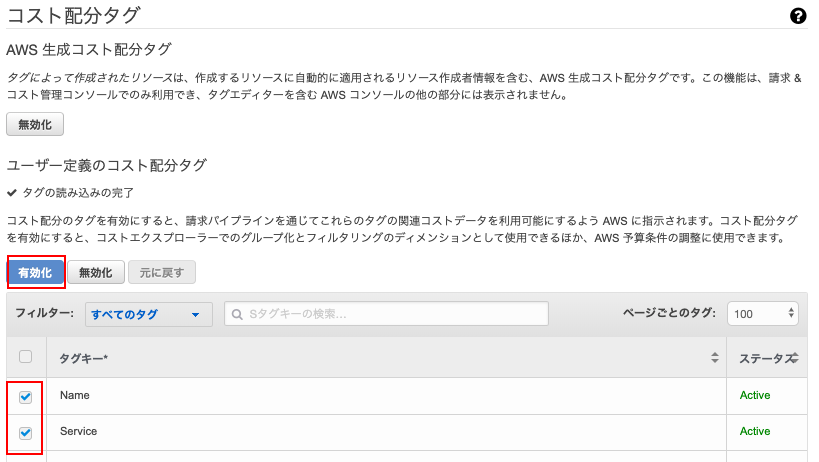
Task: Click 無効化 under AWS 生成コスト配分タグ
Action: [x=36, y=124]
